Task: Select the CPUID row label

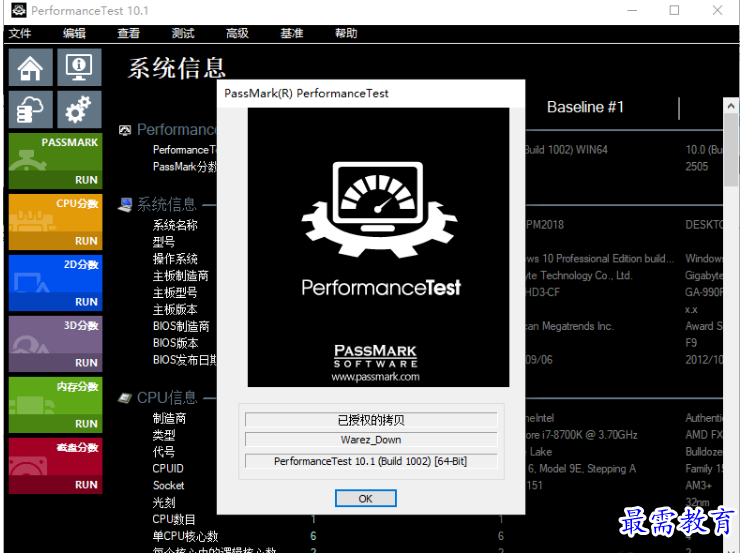Action: [168, 469]
